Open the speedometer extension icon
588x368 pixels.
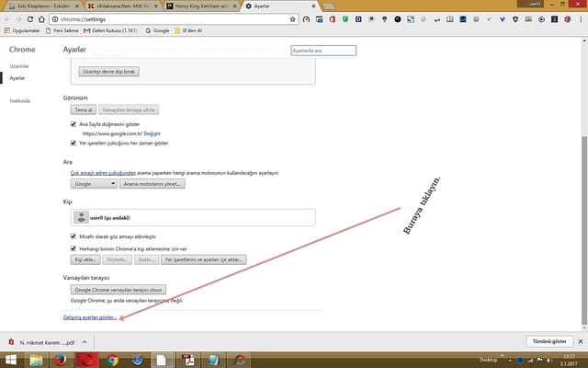click(306, 19)
